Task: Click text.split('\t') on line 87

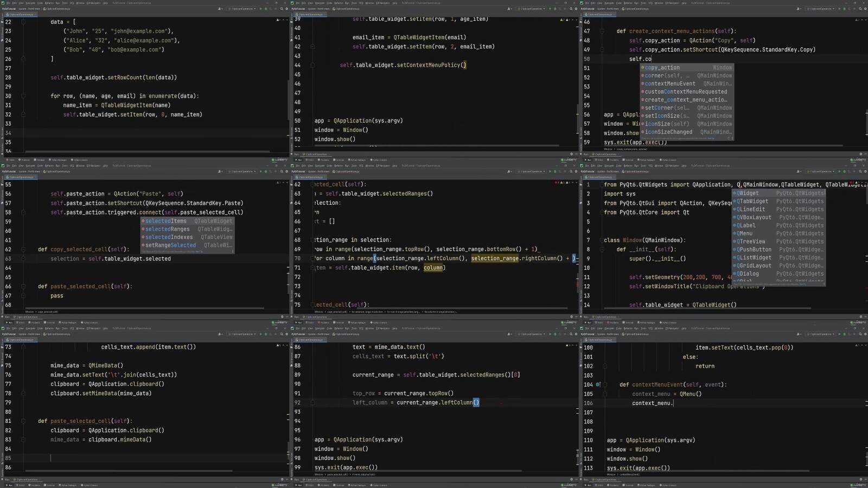Action: coord(419,356)
